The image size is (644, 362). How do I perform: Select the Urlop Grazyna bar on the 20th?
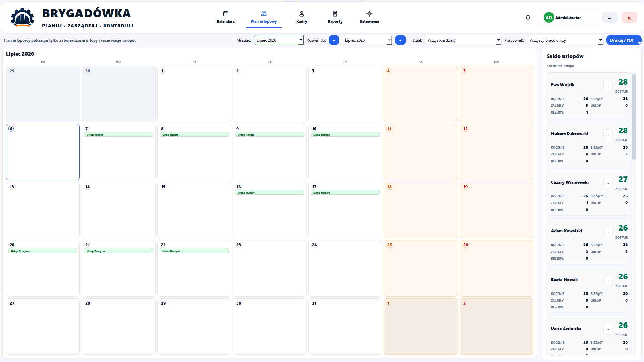pyautogui.click(x=43, y=251)
